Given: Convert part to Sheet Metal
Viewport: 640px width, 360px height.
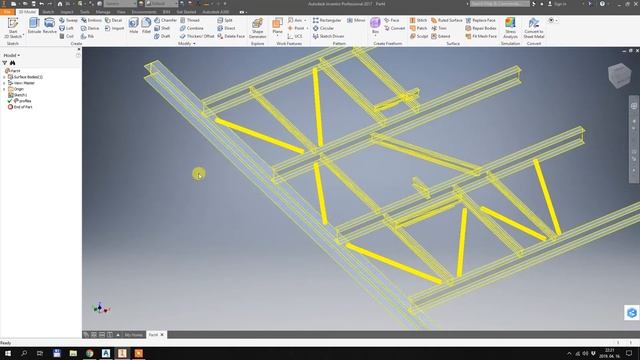Looking at the screenshot, I should [533, 28].
